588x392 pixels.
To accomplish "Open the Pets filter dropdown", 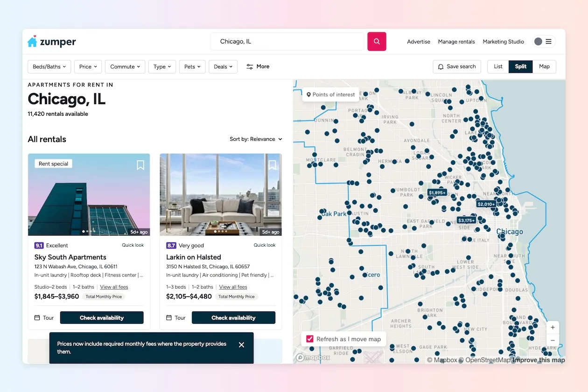I will tap(192, 67).
